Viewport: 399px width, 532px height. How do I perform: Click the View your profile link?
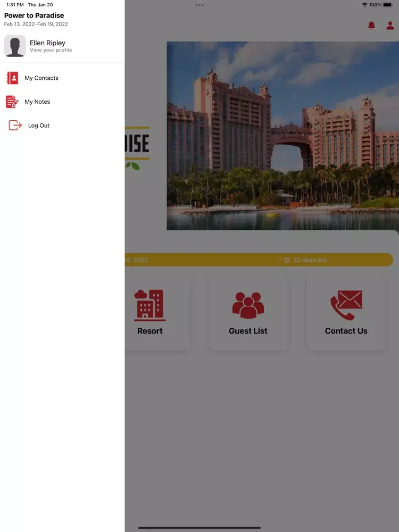[x=51, y=51]
